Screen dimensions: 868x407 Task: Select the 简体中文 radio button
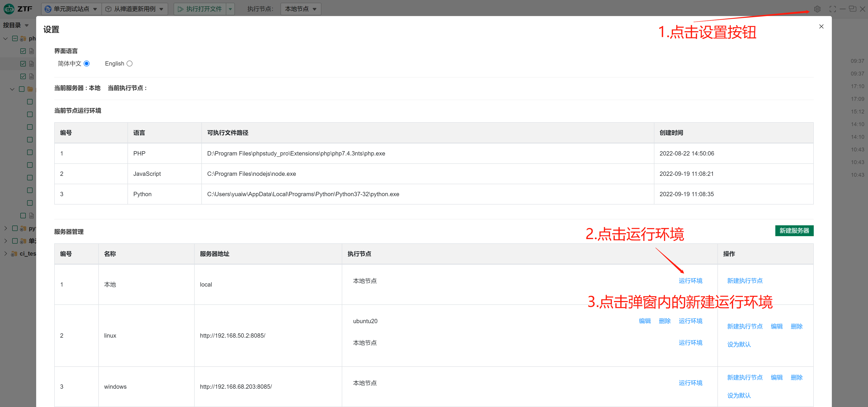(x=87, y=64)
